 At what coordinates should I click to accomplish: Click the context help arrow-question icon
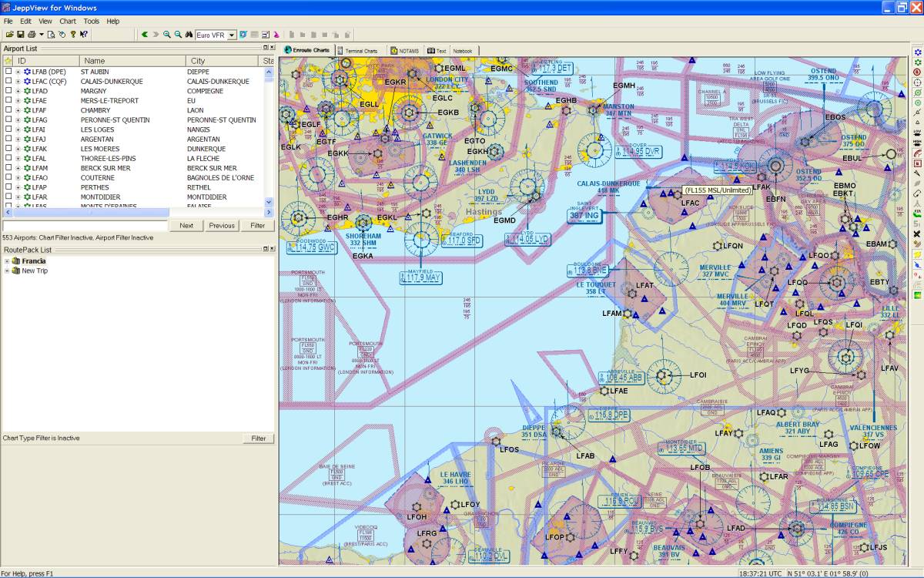coord(84,35)
